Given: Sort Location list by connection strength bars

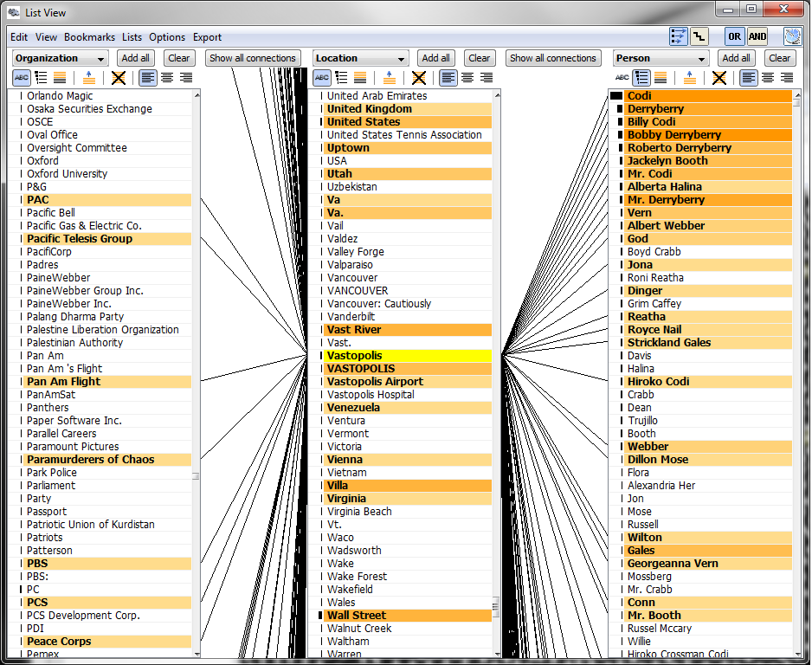Looking at the screenshot, I should (340, 78).
